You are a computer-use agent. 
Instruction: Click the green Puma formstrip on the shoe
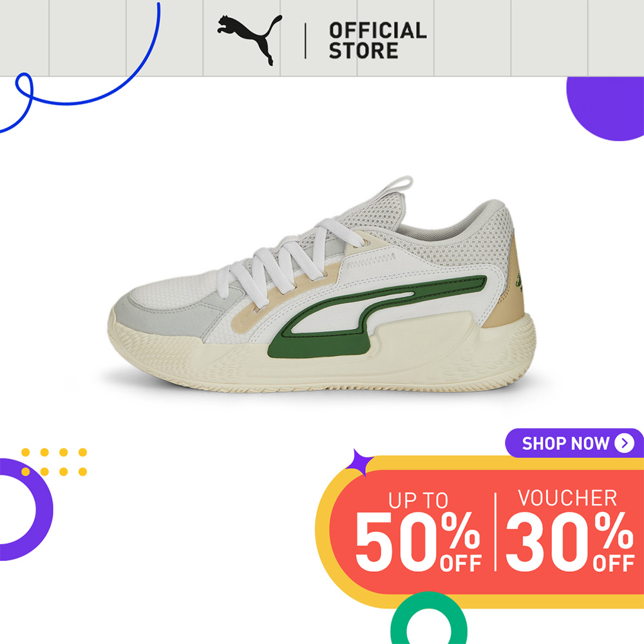[x=377, y=316]
